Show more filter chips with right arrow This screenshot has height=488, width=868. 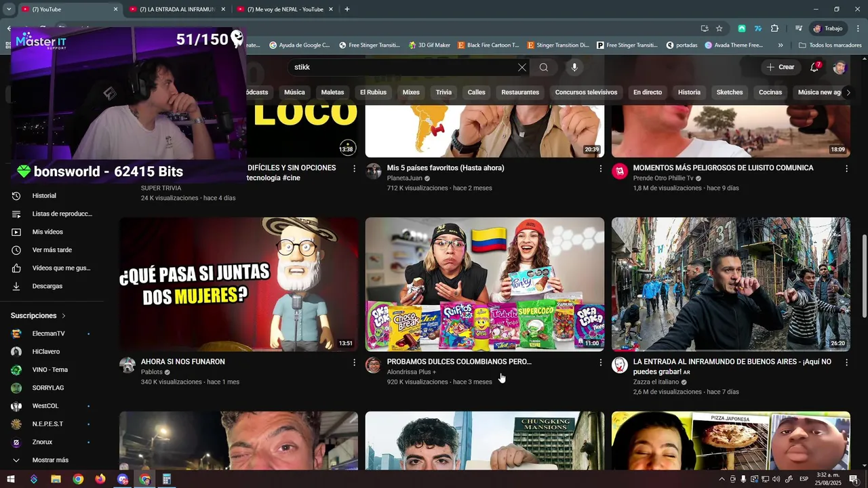(848, 92)
